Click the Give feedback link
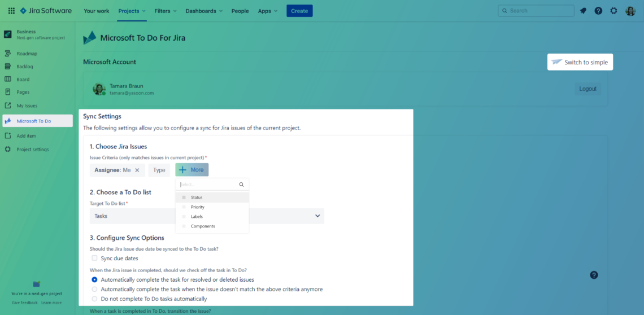 [25, 303]
